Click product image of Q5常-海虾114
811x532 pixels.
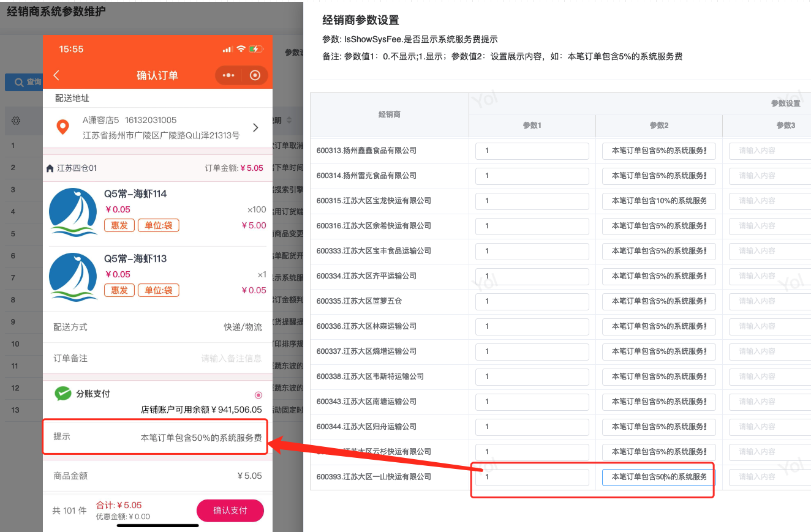73,212
